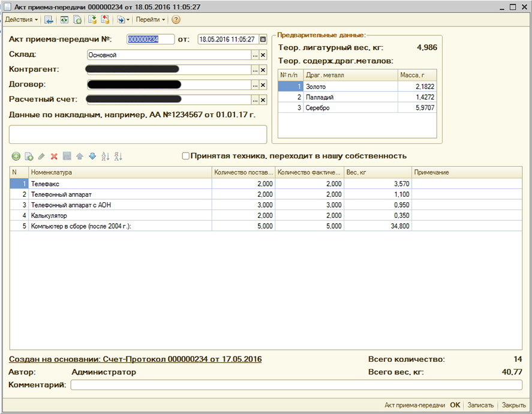Sort table rows ascending
532x414 pixels.
pos(106,156)
